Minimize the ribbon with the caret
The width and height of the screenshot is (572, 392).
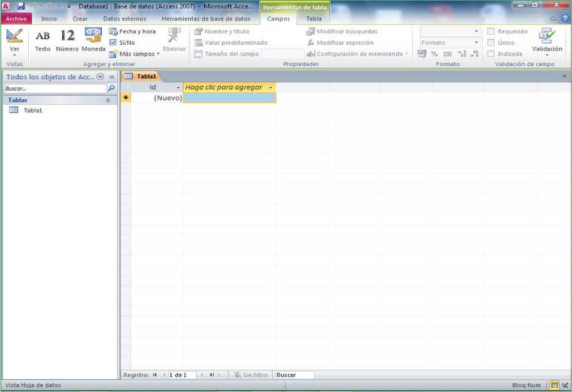point(553,19)
